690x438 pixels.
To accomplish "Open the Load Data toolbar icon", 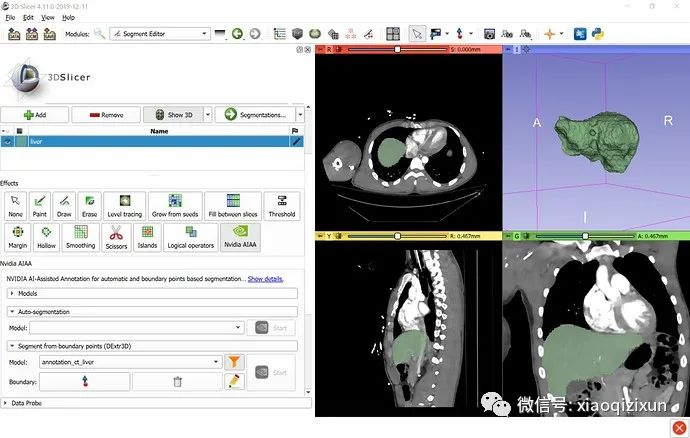I will pos(14,34).
